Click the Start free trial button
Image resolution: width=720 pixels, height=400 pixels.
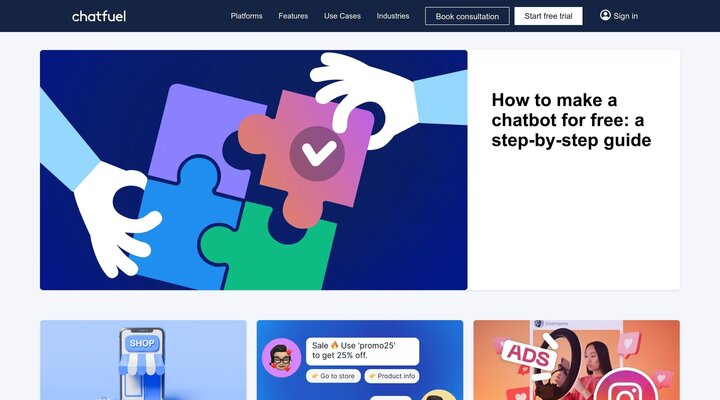coord(548,16)
